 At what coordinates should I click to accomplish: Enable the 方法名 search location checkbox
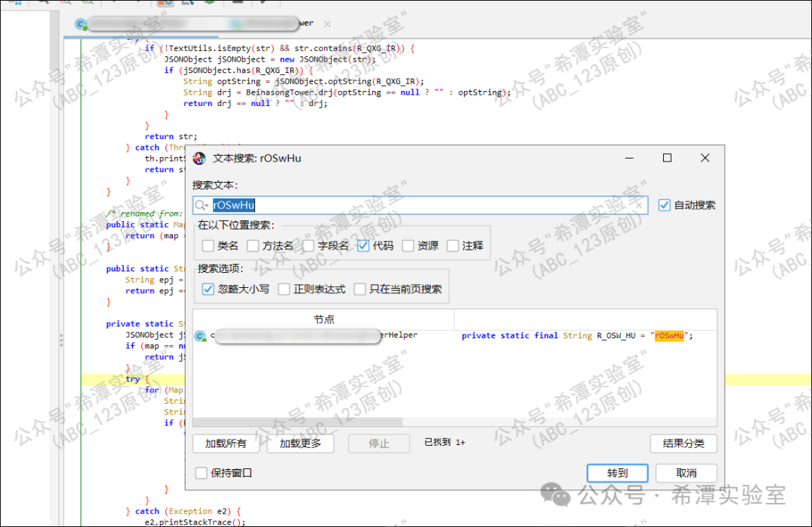tap(253, 245)
